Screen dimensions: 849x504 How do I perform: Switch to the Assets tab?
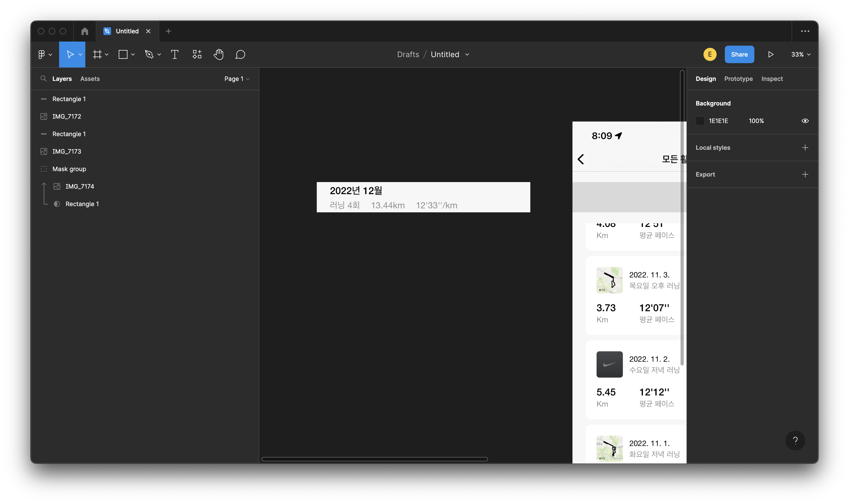(90, 78)
